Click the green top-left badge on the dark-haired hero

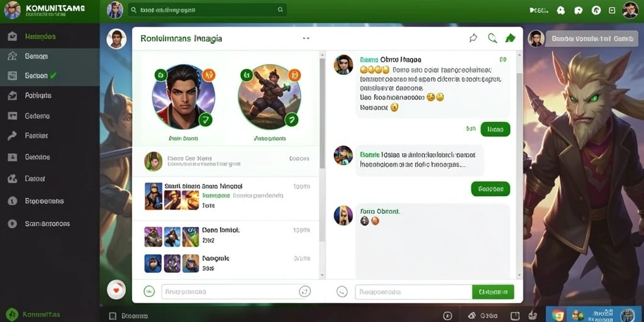pos(160,75)
